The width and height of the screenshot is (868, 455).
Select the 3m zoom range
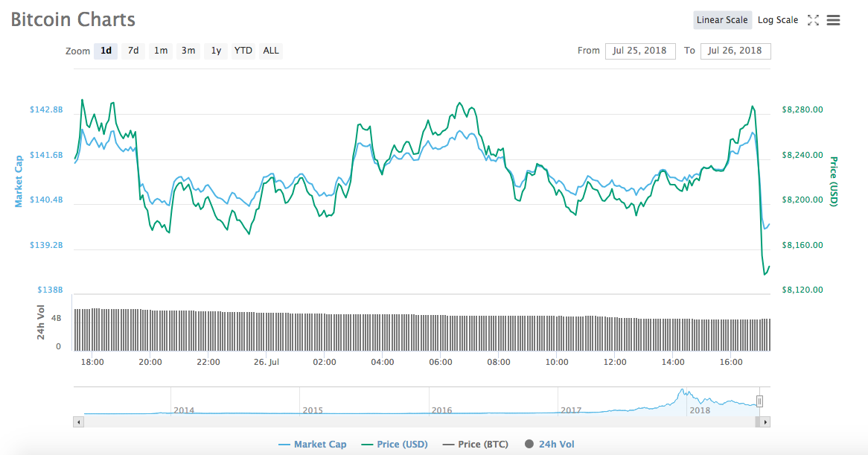click(188, 51)
